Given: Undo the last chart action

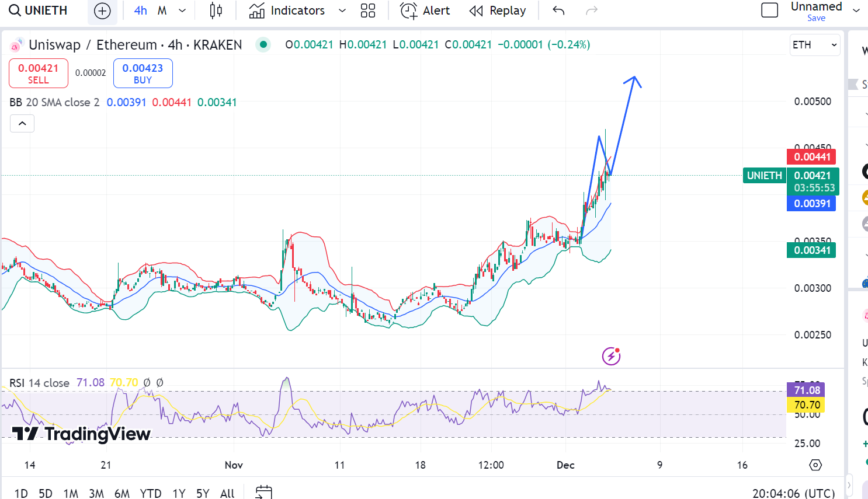Looking at the screenshot, I should pyautogui.click(x=558, y=11).
